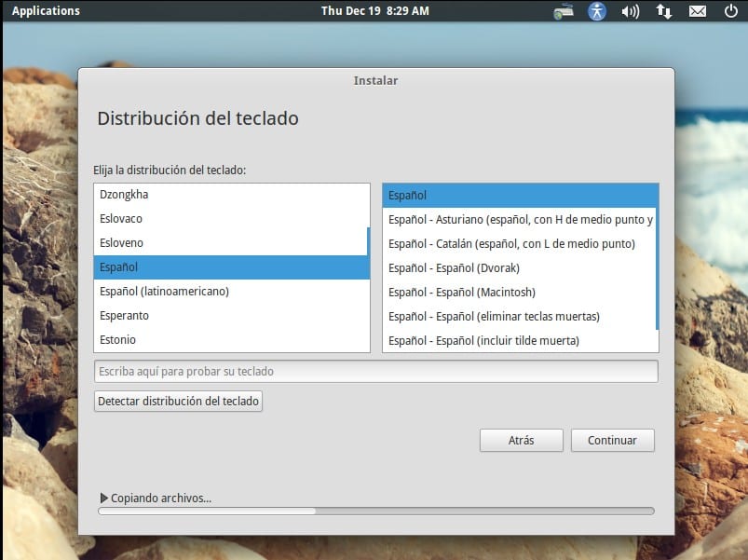Click the accessibility indicator icon
Image resolution: width=748 pixels, height=560 pixels.
(x=596, y=11)
